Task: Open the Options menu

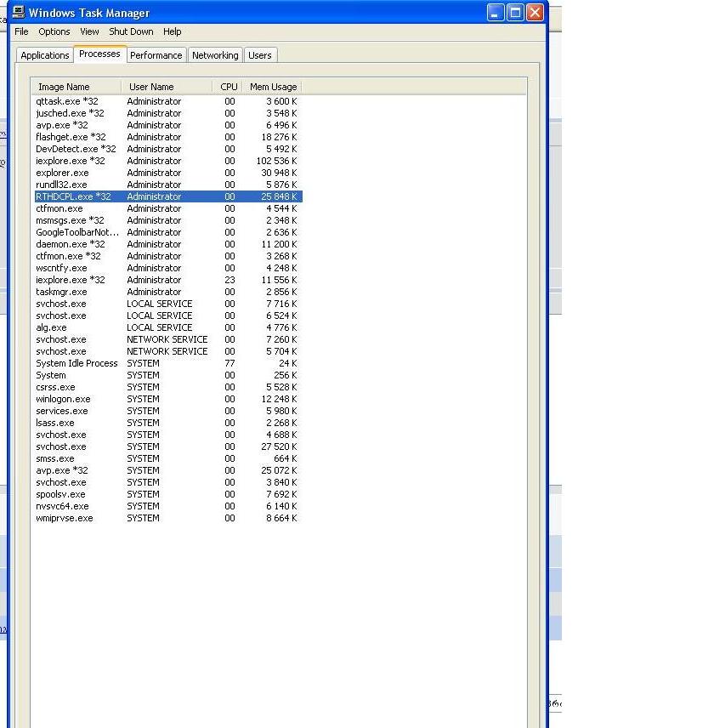Action: [x=54, y=31]
